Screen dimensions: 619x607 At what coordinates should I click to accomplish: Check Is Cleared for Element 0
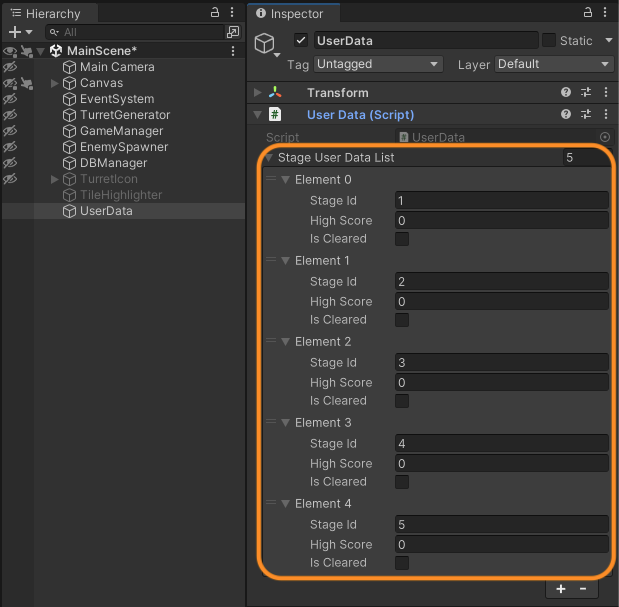(402, 239)
